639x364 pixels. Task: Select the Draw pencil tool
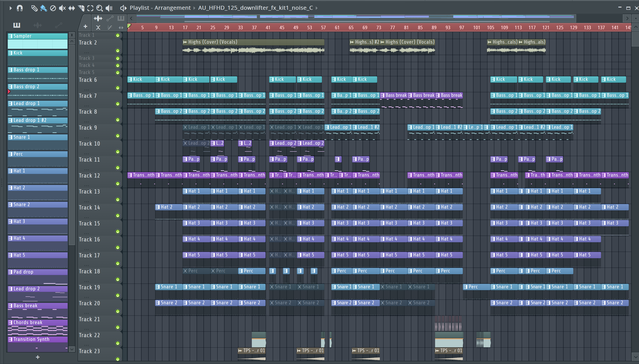[x=34, y=8]
